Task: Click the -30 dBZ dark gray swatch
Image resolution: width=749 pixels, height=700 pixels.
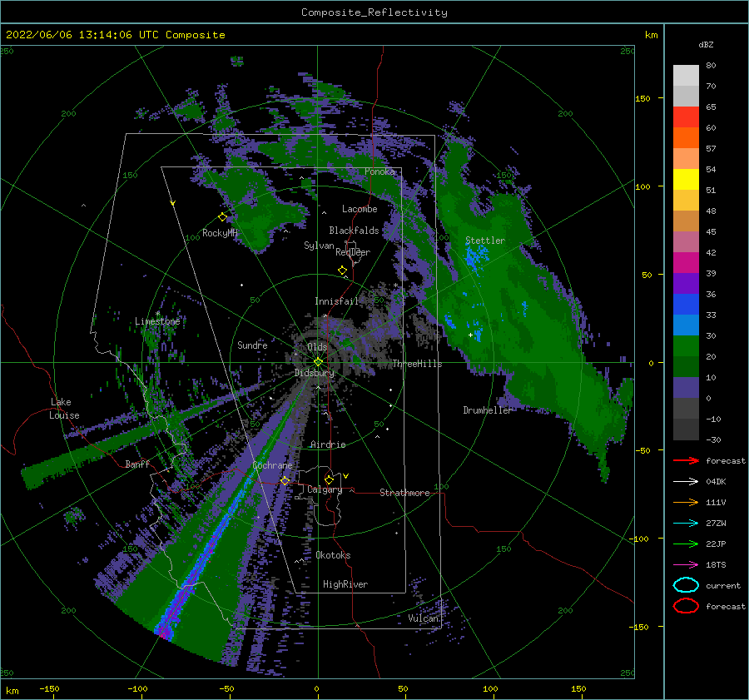Action: tap(686, 429)
